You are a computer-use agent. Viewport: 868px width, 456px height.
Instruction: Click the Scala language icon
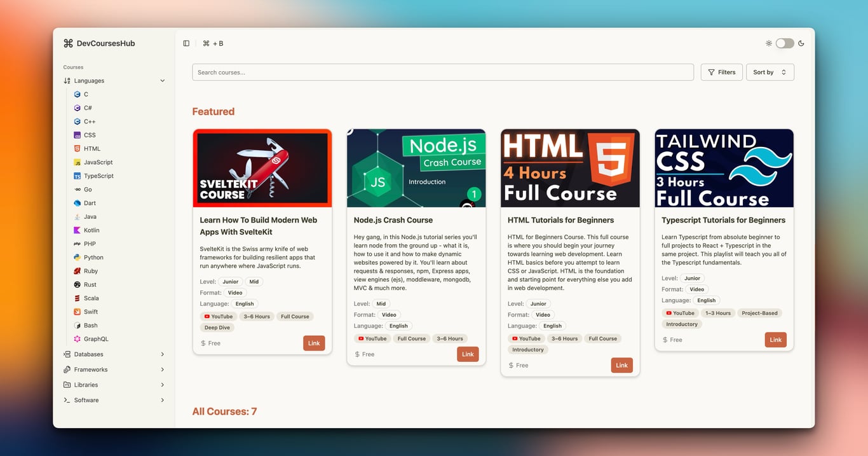point(77,298)
